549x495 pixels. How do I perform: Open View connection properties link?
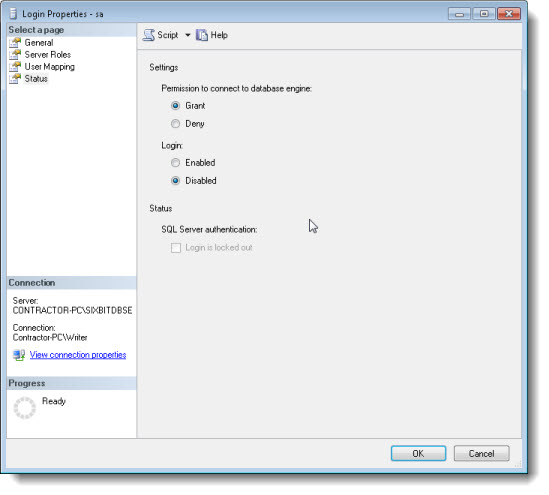click(78, 355)
